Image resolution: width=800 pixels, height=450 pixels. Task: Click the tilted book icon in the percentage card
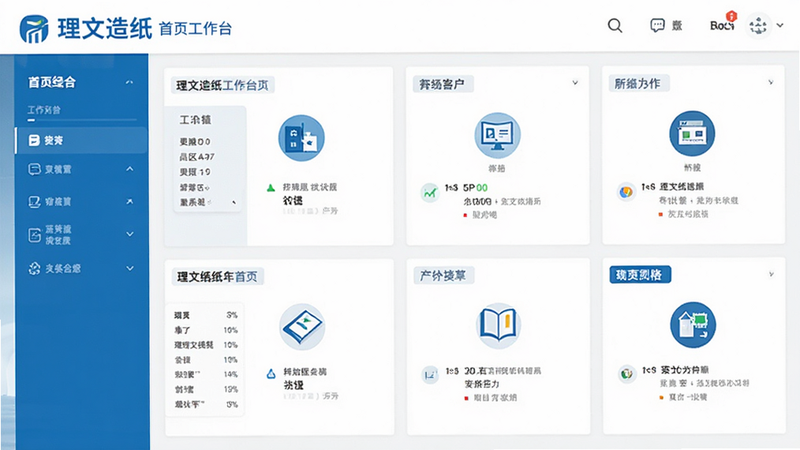[302, 327]
